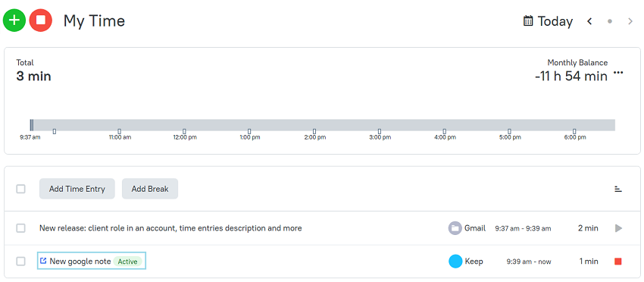Open the New google note link
Viewport: 644px width, 282px height.
80,261
